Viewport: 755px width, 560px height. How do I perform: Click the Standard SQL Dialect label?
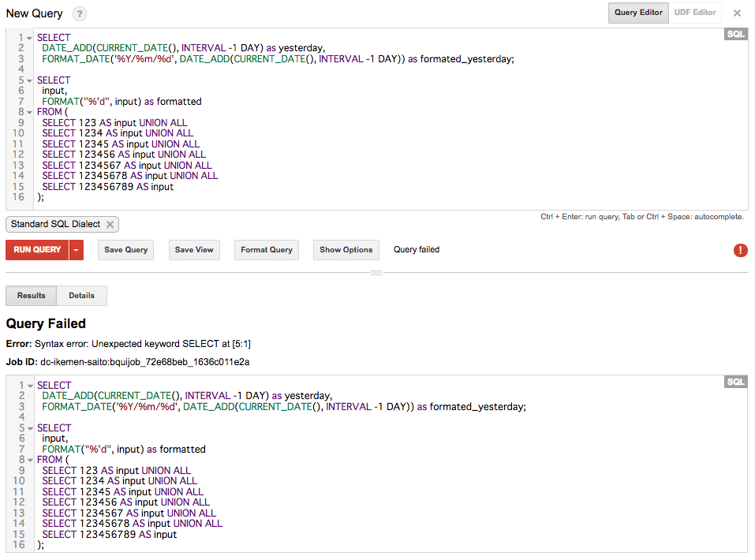click(55, 224)
